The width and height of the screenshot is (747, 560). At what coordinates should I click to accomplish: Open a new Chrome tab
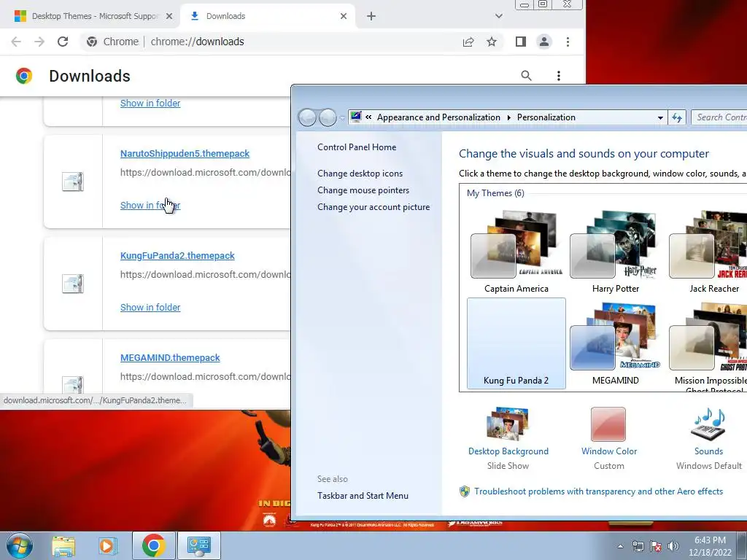[x=371, y=16]
